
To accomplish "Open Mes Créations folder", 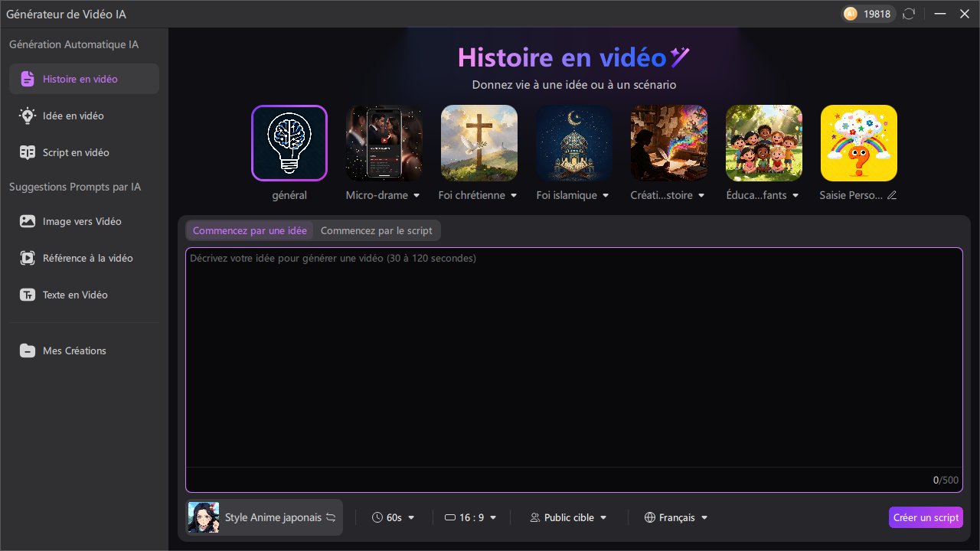I will tap(84, 350).
